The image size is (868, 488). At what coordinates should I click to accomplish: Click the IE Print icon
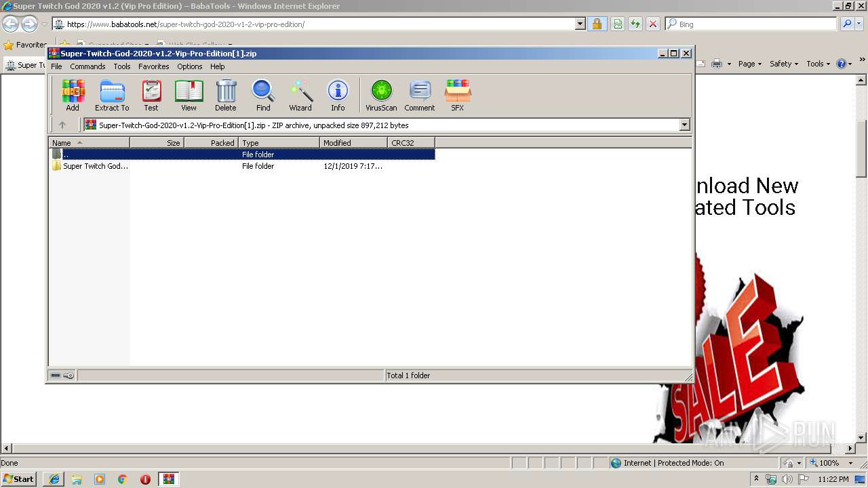(x=717, y=64)
